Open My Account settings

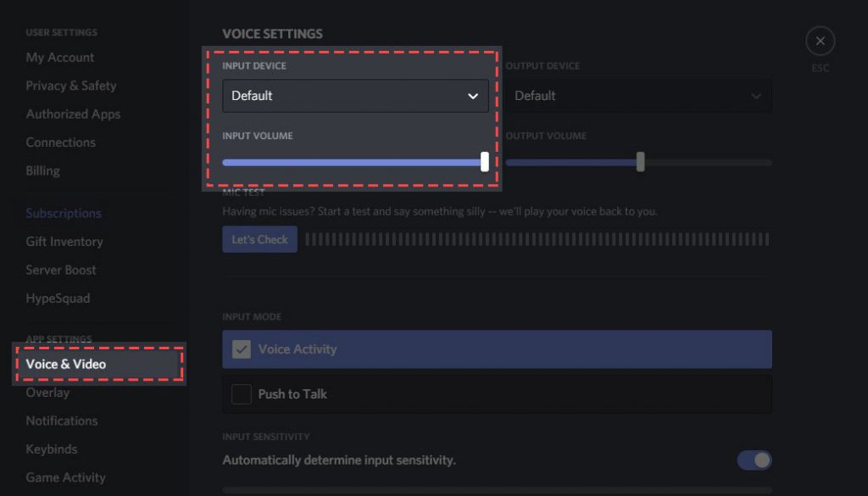pos(60,58)
